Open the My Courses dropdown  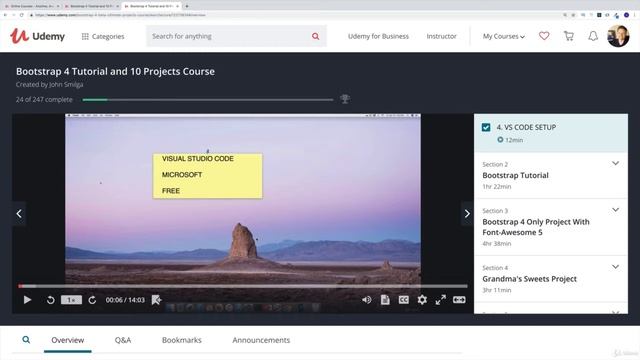point(504,36)
